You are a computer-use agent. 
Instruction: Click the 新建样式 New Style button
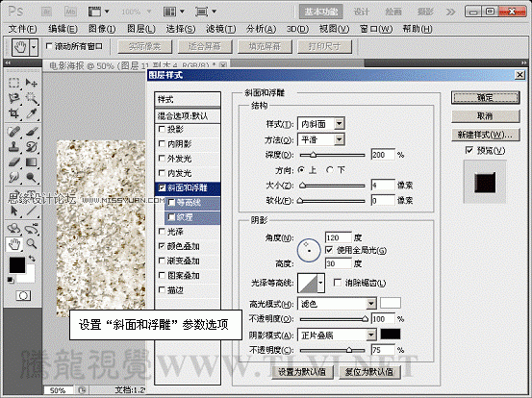[x=485, y=135]
